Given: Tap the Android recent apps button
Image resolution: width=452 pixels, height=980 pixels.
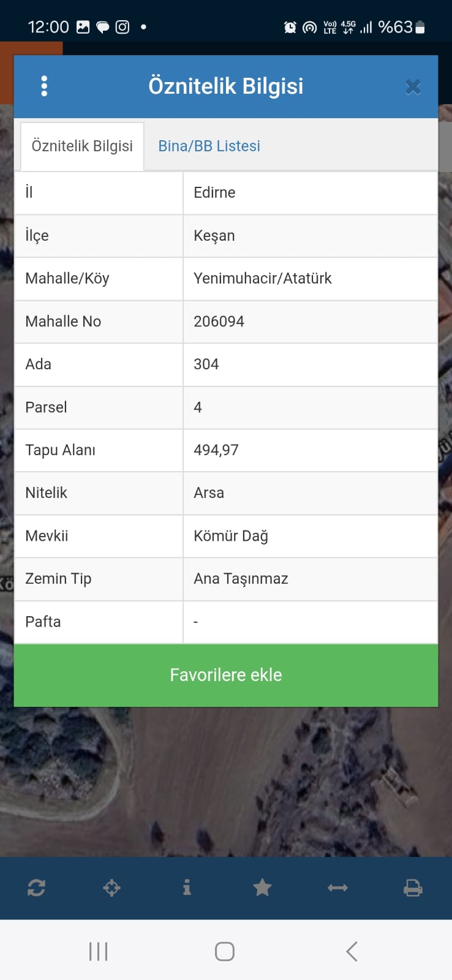Looking at the screenshot, I should 98,951.
